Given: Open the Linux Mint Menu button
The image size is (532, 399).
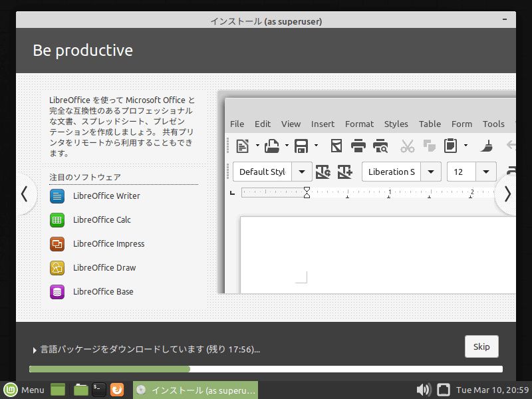Looking at the screenshot, I should click(x=24, y=390).
